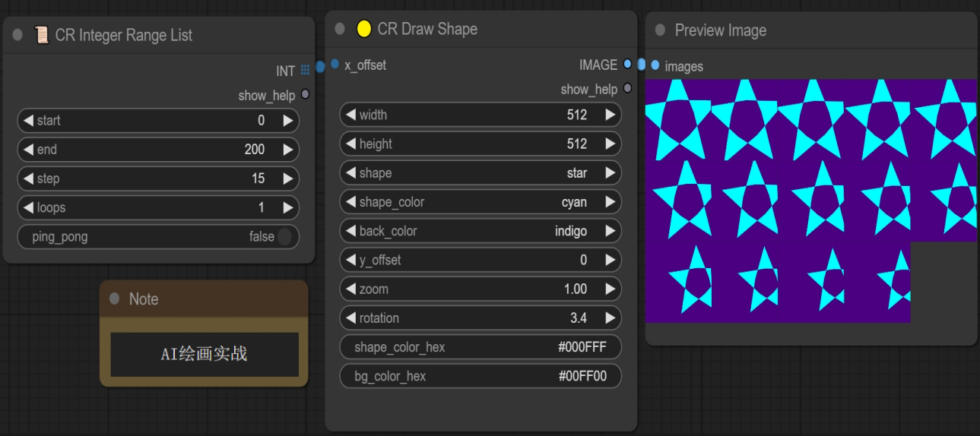Image resolution: width=980 pixels, height=436 pixels.
Task: Increase the rotation value
Action: 610,318
